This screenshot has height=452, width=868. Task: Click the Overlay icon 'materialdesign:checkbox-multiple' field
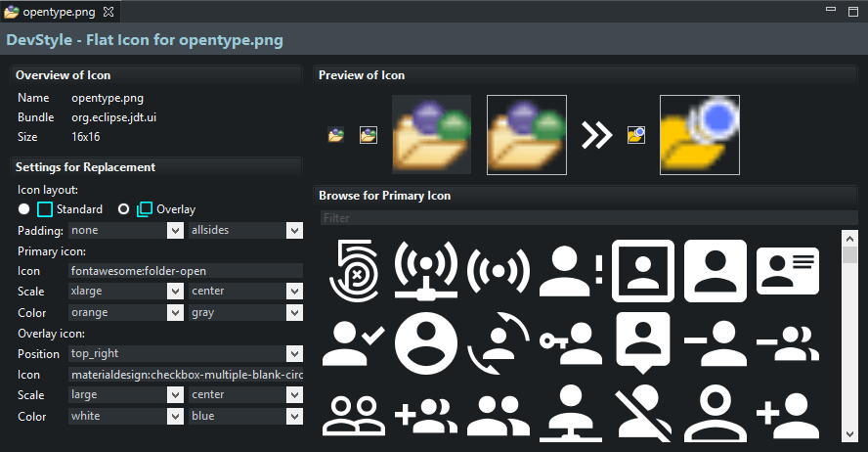(x=186, y=375)
